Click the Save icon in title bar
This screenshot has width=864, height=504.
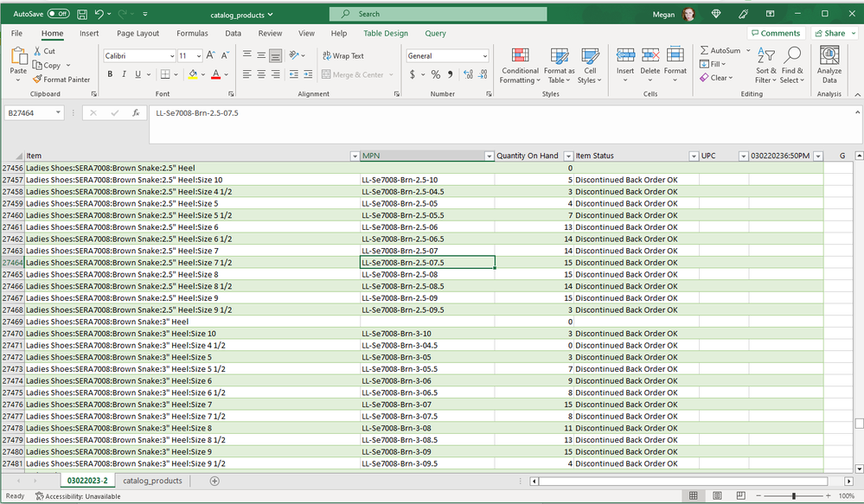[81, 14]
